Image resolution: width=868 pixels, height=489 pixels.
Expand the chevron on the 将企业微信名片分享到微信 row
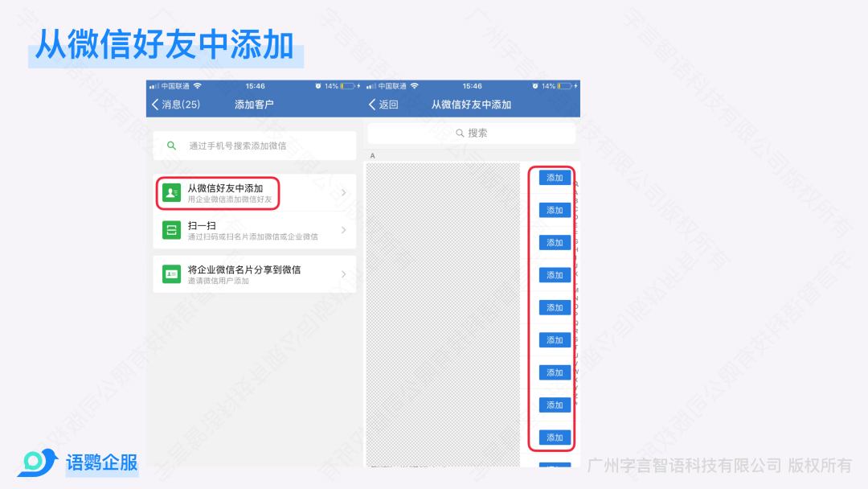click(x=343, y=274)
